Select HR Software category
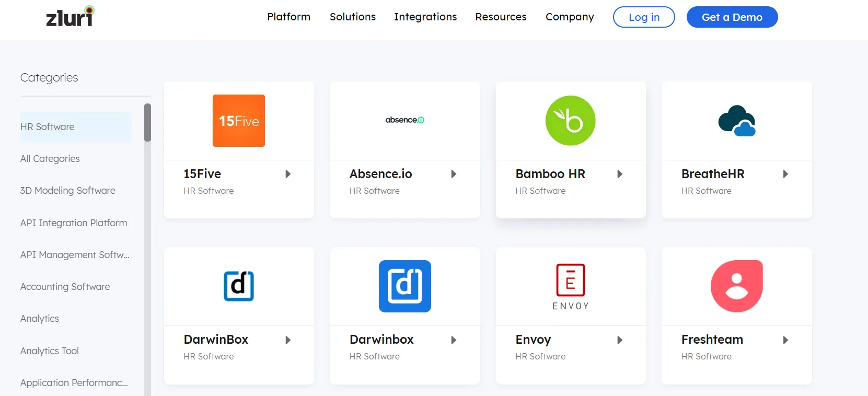Viewport: 868px width, 396px height. (76, 126)
